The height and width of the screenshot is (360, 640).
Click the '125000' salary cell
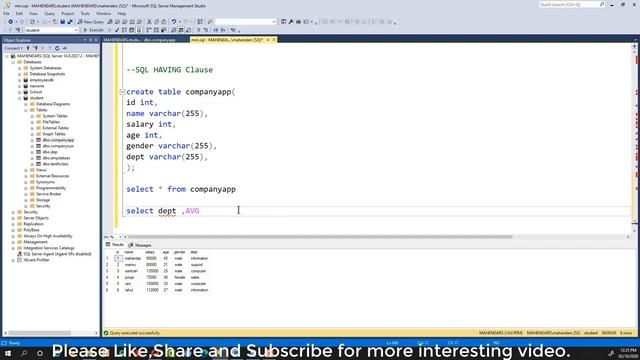pyautogui.click(x=152, y=271)
